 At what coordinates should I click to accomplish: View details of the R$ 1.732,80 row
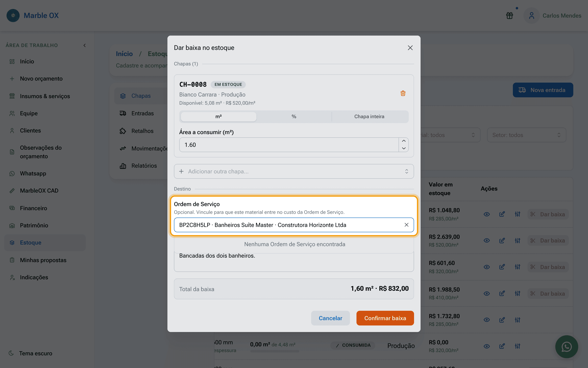(x=487, y=320)
